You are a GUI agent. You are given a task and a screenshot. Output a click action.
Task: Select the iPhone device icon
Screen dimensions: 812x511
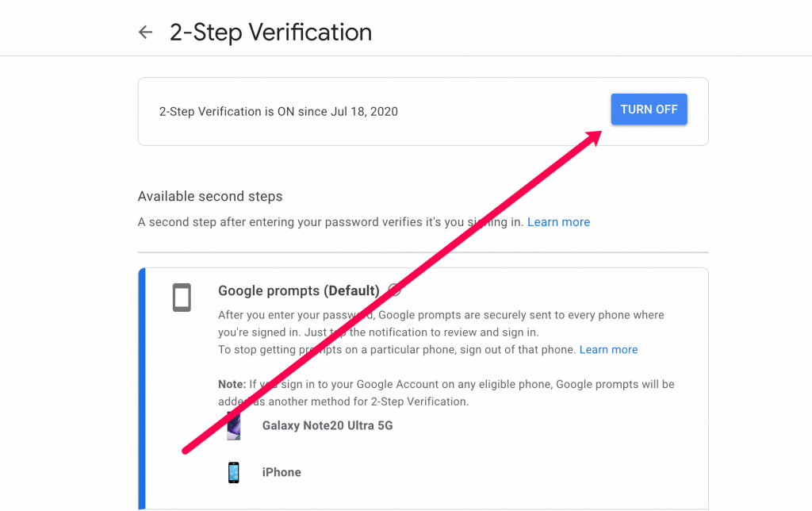[x=234, y=471]
